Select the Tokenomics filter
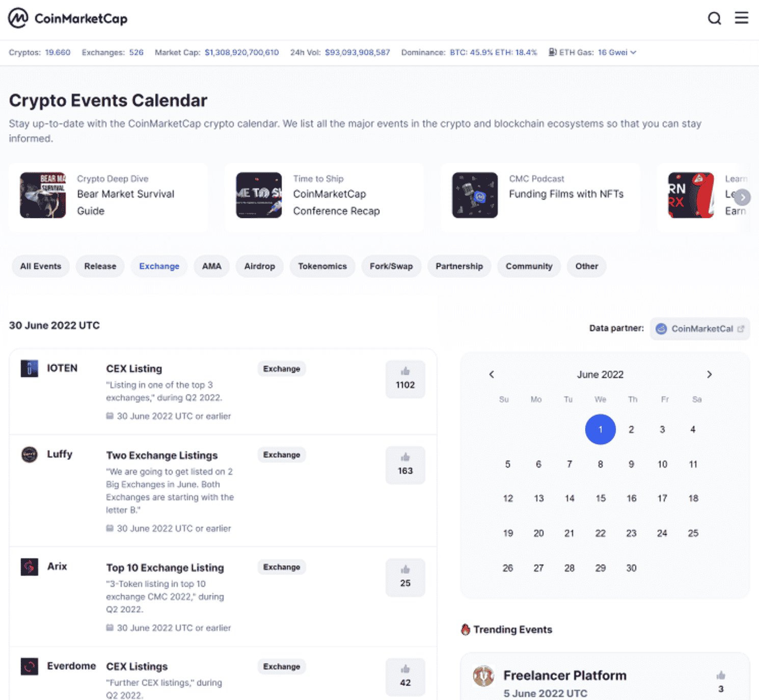759x700 pixels. pos(322,266)
